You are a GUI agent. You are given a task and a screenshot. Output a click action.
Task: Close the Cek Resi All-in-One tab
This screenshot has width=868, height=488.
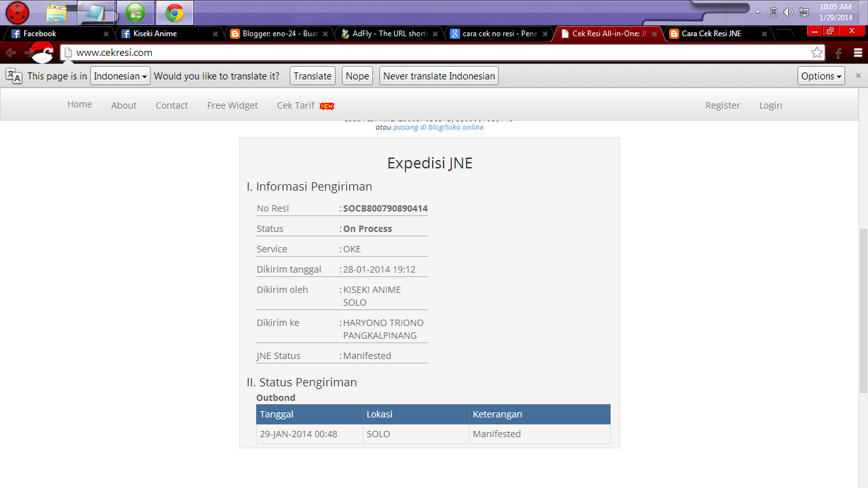pyautogui.click(x=654, y=34)
